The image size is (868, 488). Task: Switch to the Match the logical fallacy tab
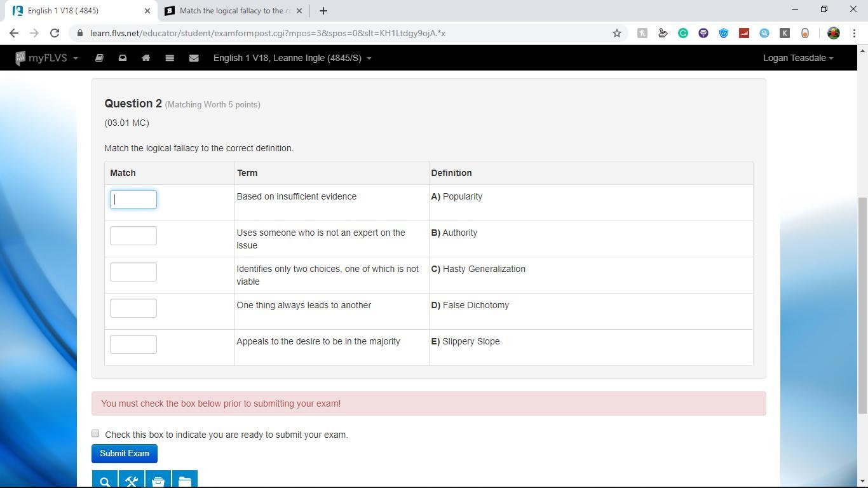coord(234,11)
